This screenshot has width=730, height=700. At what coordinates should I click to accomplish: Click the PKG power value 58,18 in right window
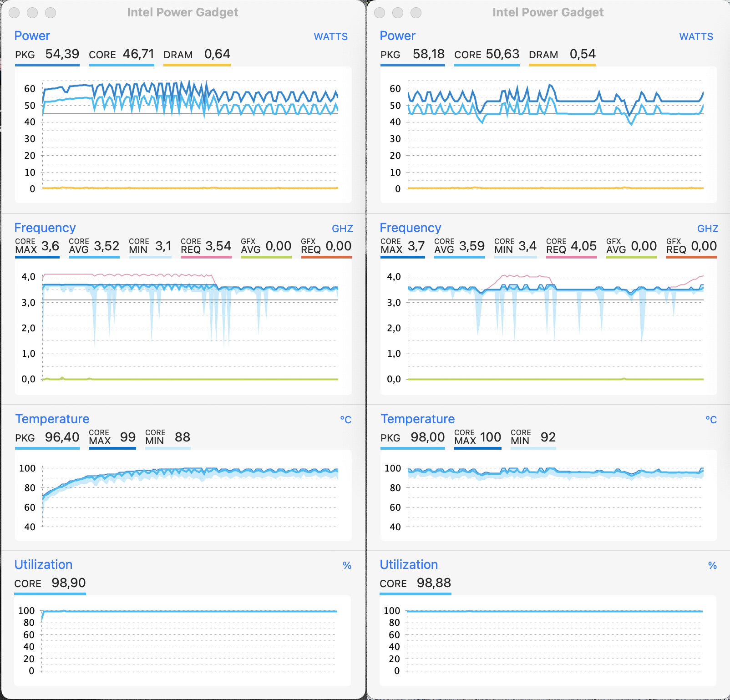tap(429, 54)
